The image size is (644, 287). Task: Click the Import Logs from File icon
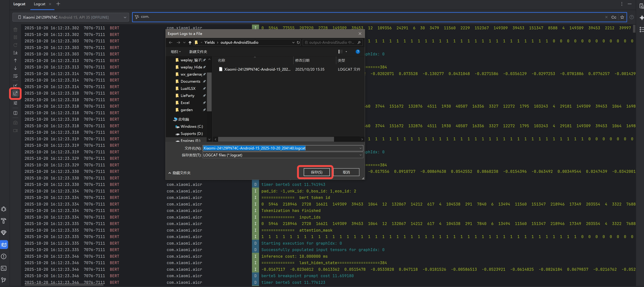[15, 86]
